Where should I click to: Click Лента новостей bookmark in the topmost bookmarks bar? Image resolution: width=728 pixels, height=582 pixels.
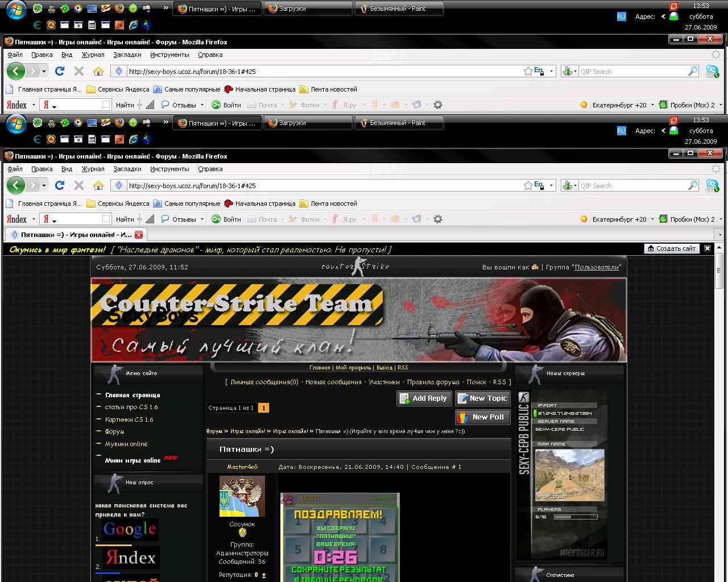[x=328, y=89]
